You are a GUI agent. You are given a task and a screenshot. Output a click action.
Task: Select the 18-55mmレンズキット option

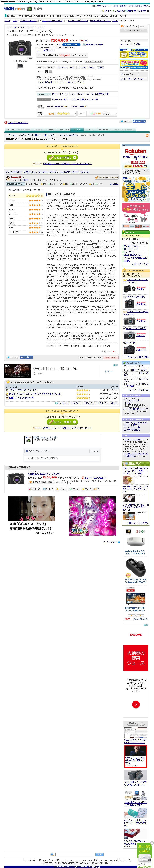(x=66, y=67)
